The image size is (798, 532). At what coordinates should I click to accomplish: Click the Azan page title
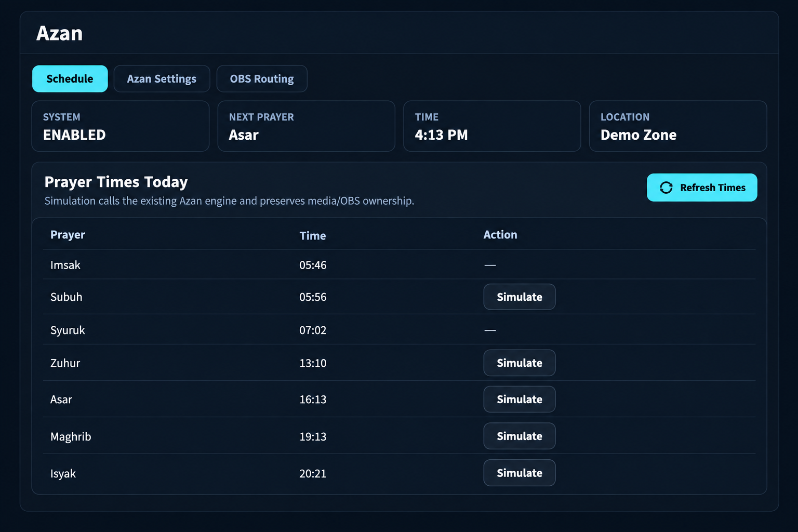tap(59, 33)
